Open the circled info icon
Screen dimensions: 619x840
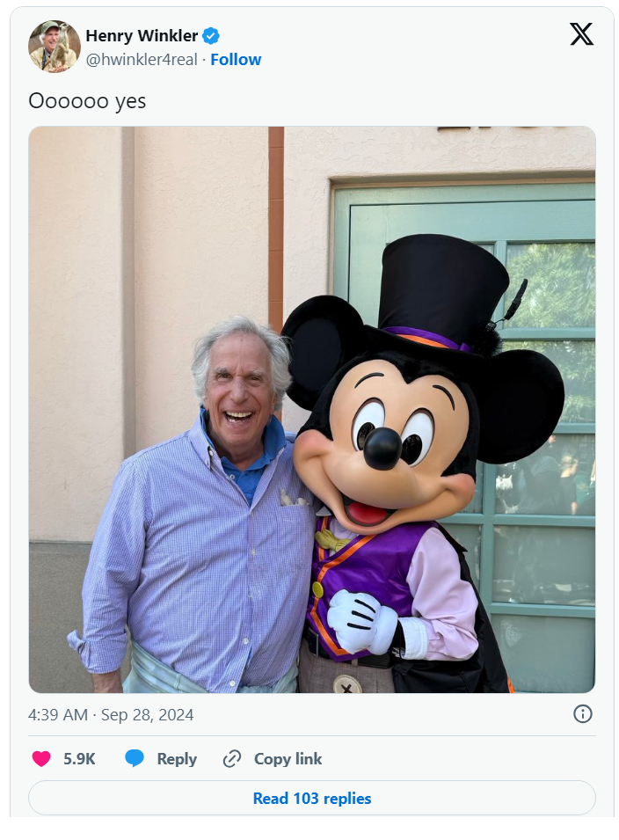pos(583,714)
